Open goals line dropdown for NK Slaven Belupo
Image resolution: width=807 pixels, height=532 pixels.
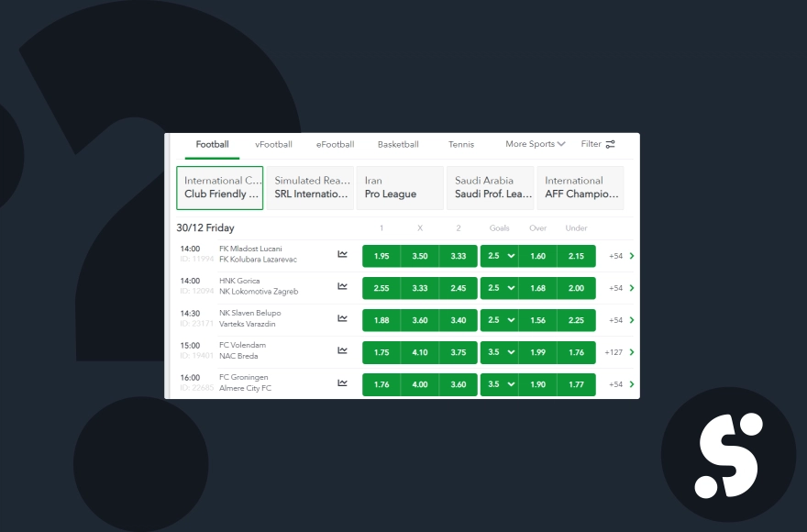click(499, 320)
